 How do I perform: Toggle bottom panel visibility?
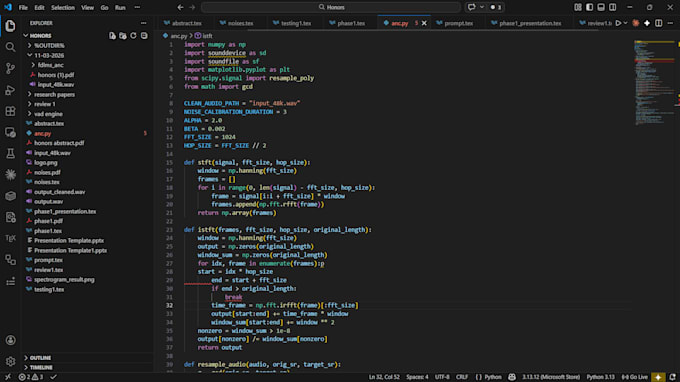coord(601,7)
